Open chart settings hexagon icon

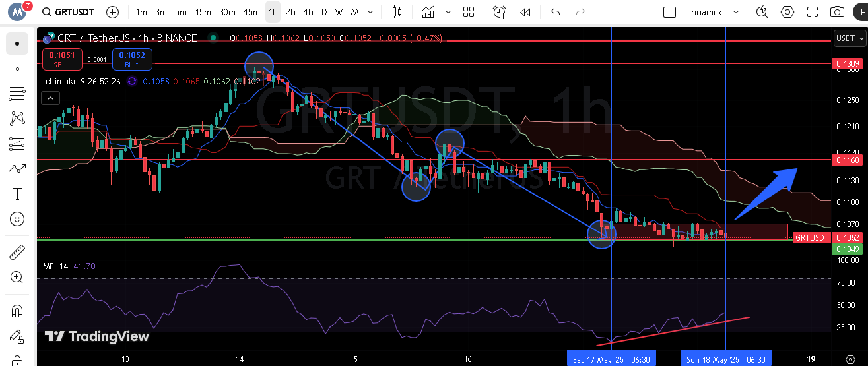[x=787, y=12]
